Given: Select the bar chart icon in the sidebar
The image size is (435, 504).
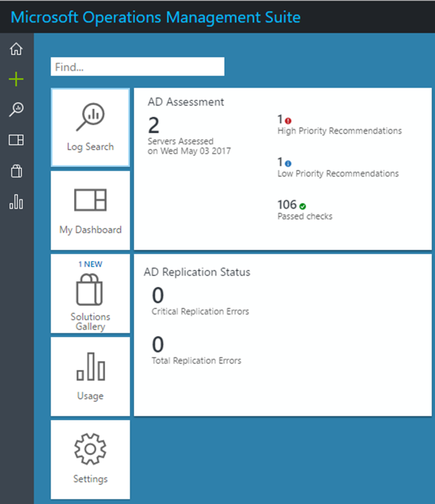Looking at the screenshot, I should [16, 202].
